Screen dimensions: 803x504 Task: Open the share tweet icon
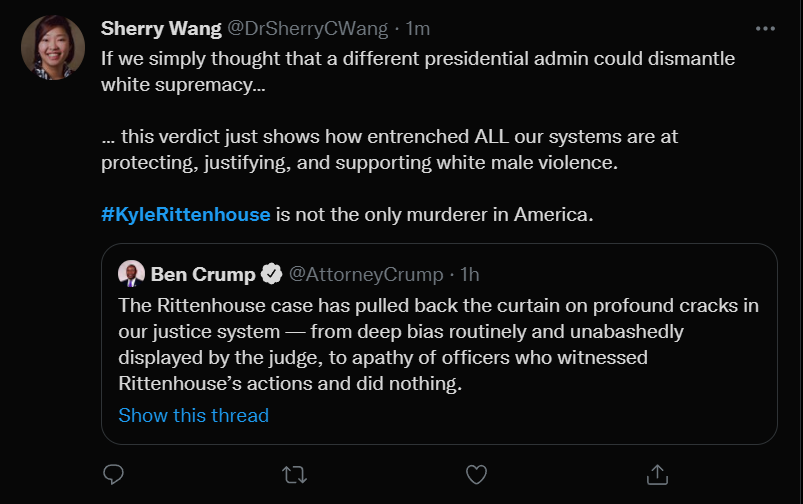(x=657, y=473)
